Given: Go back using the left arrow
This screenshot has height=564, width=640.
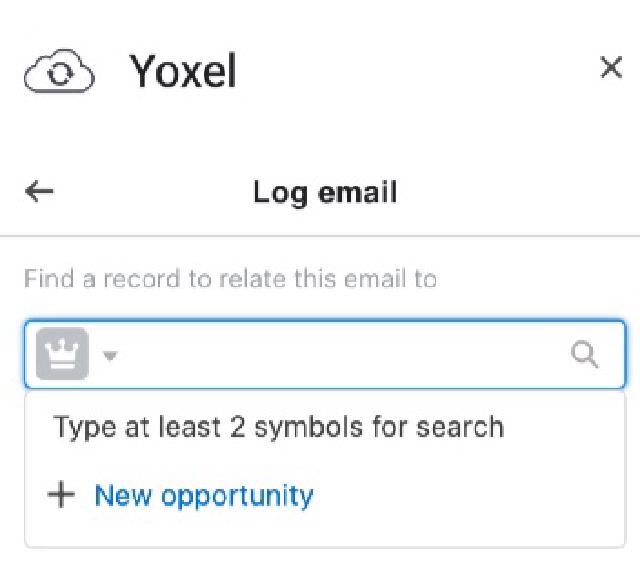Looking at the screenshot, I should [x=39, y=192].
